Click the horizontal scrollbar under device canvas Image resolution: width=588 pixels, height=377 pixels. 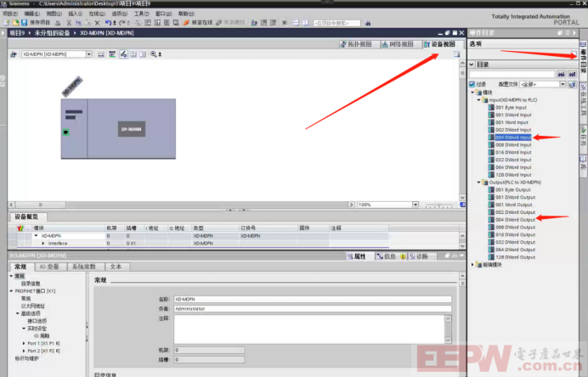181,205
